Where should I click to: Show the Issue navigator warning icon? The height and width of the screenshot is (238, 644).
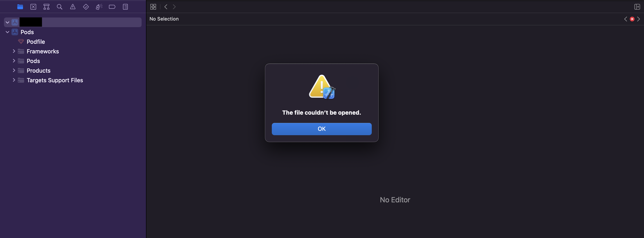pos(73,7)
